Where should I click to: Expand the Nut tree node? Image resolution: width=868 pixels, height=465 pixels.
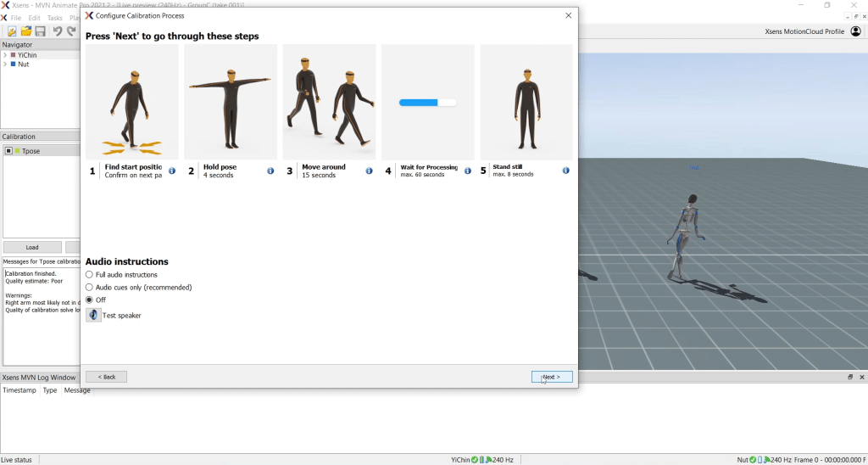tap(5, 64)
